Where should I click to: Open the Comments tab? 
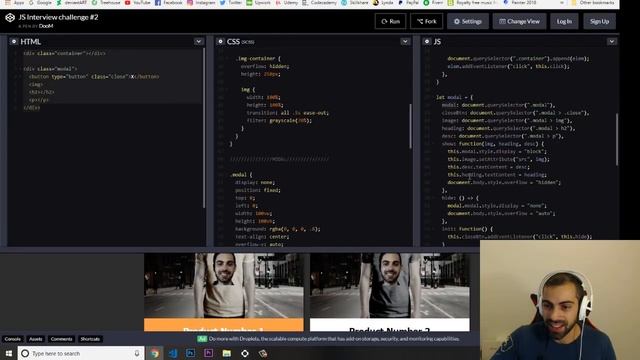[61, 339]
